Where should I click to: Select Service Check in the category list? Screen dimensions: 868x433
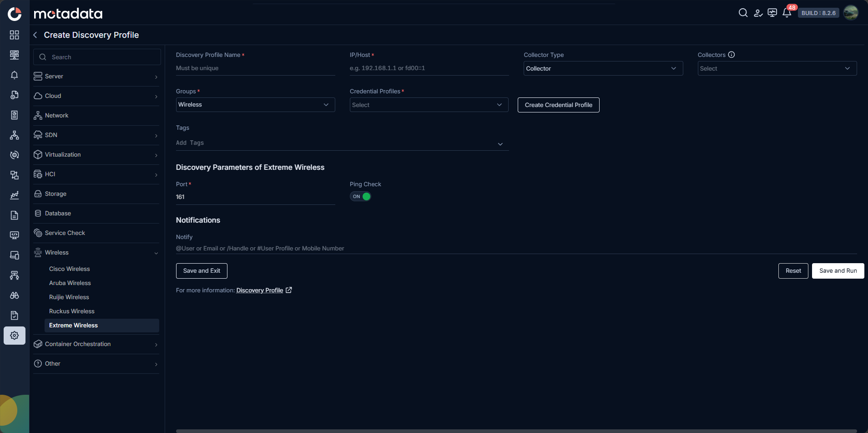96,233
